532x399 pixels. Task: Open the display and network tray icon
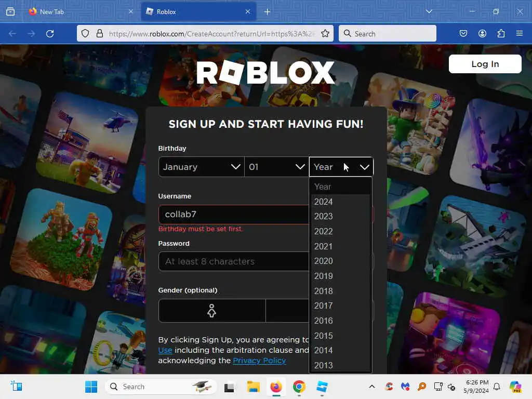(x=438, y=387)
